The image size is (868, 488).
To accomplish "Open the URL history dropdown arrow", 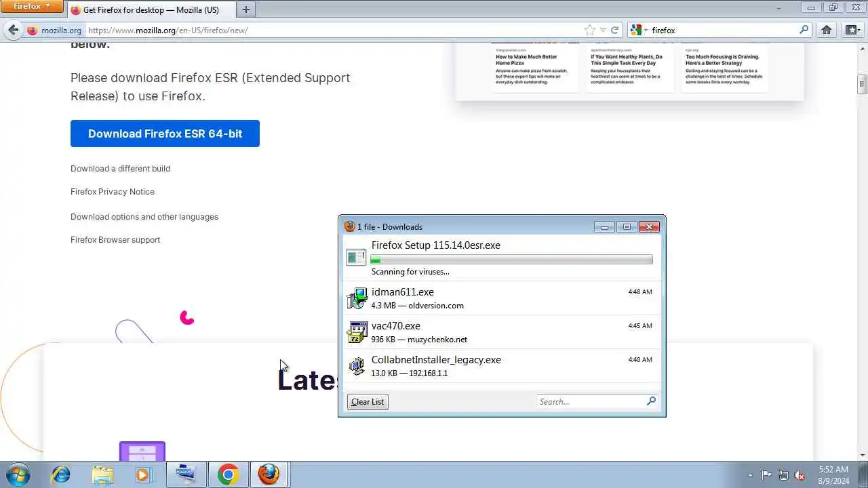I will click(603, 30).
